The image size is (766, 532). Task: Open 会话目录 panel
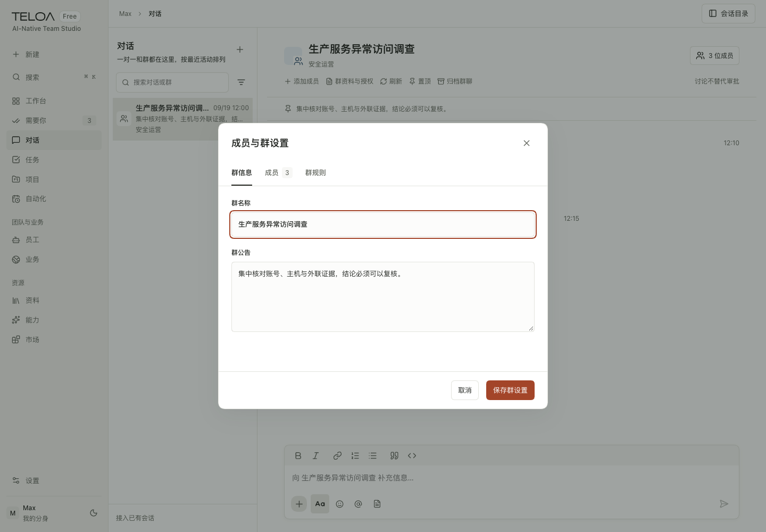(728, 13)
